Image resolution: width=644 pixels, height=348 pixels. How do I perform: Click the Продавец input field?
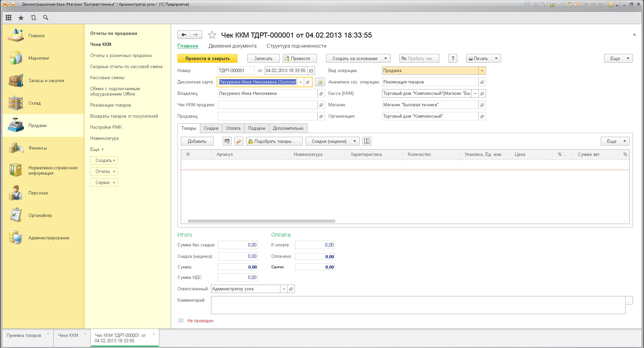[267, 116]
